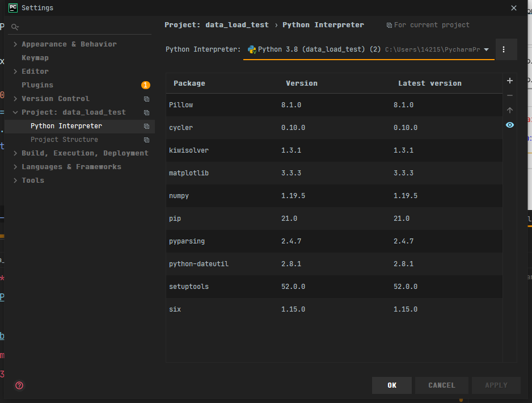Click project-level icon beside Python Interpreter

click(x=146, y=126)
